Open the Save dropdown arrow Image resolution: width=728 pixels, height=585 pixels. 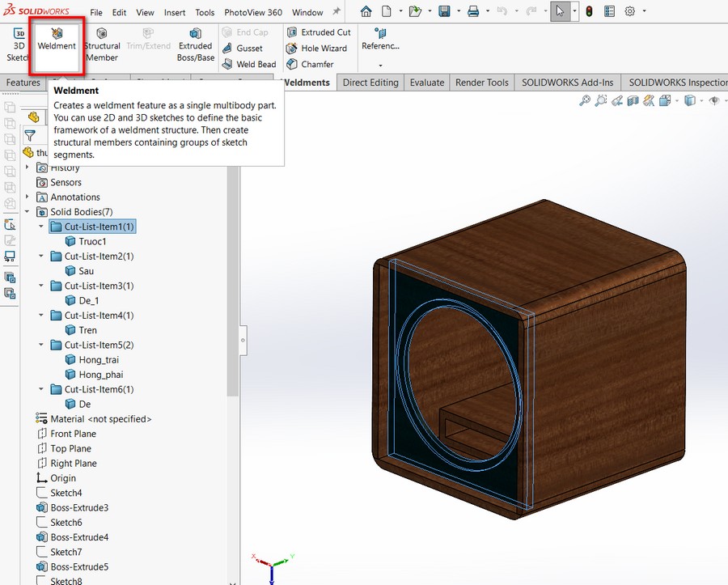tap(459, 11)
